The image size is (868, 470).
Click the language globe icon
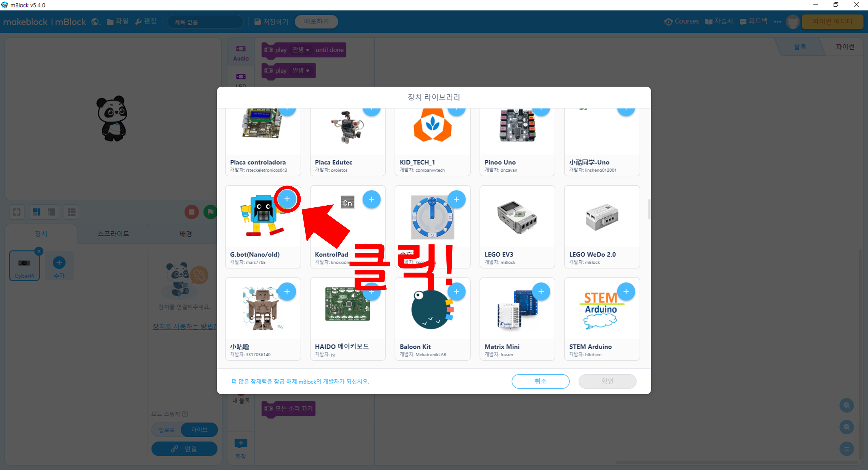[x=95, y=22]
